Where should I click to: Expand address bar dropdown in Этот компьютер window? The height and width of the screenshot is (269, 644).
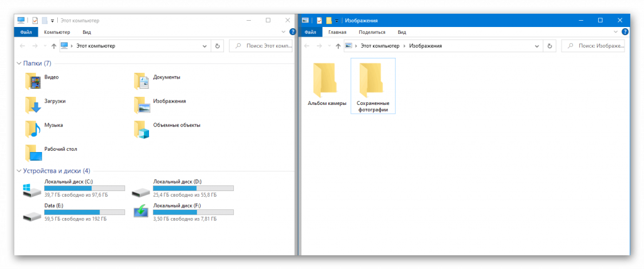click(x=205, y=46)
